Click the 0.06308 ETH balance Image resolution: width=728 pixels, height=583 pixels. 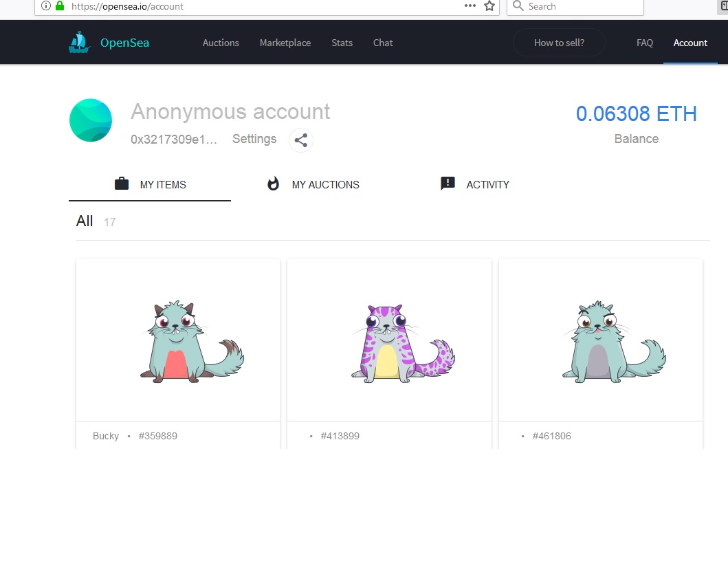636,113
